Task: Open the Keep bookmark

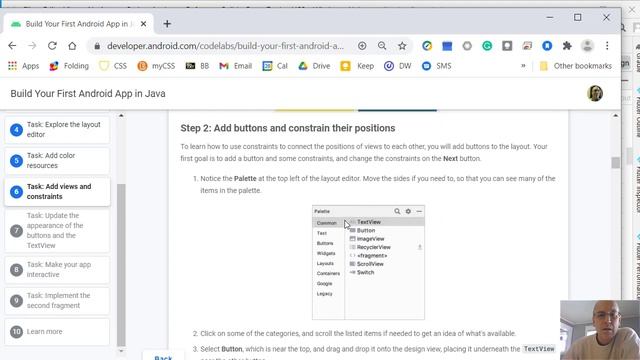Action: point(357,66)
